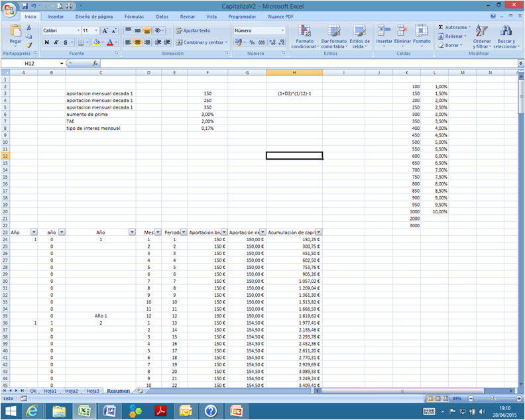Image resolution: width=525 pixels, height=420 pixels.
Task: Toggle bold formatting (N)
Action: (46, 42)
